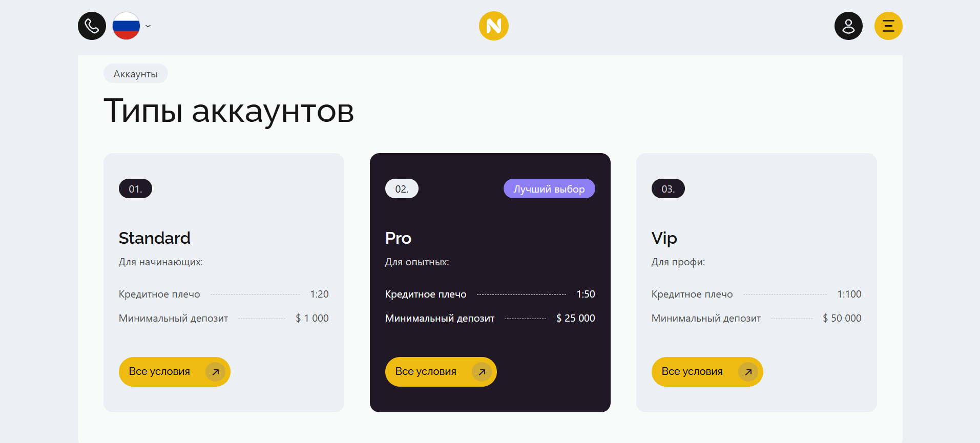Image resolution: width=980 pixels, height=443 pixels.
Task: Click arrow icon in Vip card button
Action: (x=748, y=372)
